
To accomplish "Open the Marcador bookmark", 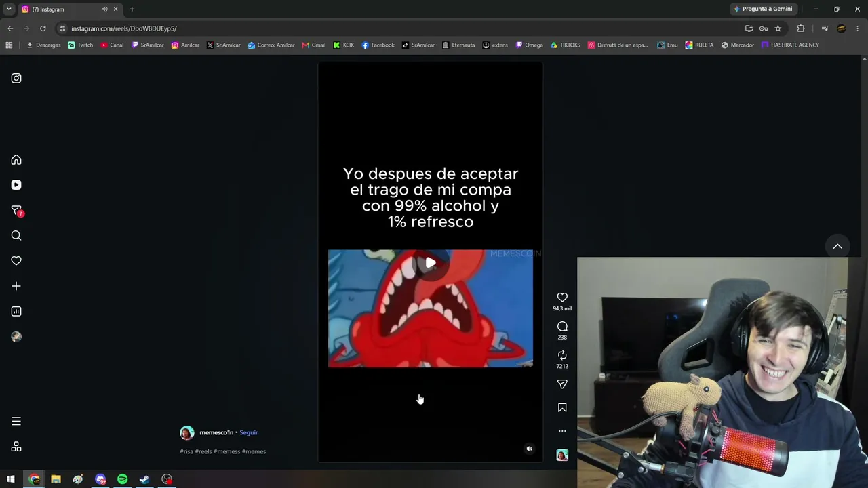I will [737, 45].
